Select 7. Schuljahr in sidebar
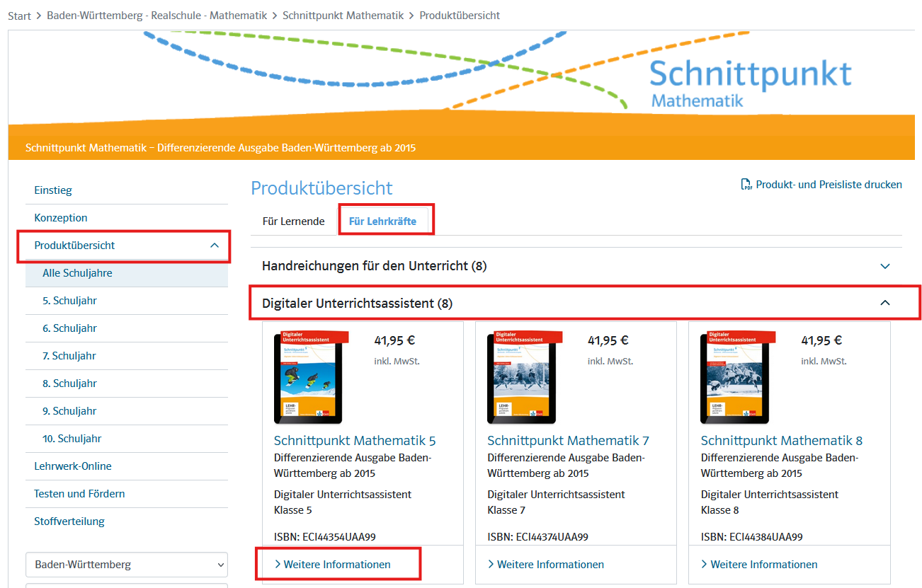This screenshot has height=588, width=922. (69, 356)
